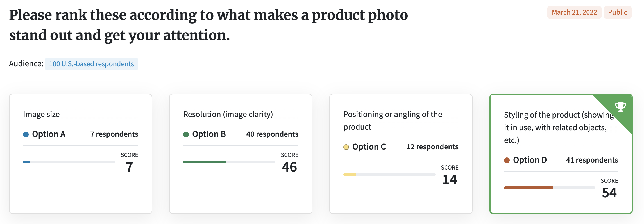Click the green Option B dot
Screen dimensions: 644x224
click(186, 134)
